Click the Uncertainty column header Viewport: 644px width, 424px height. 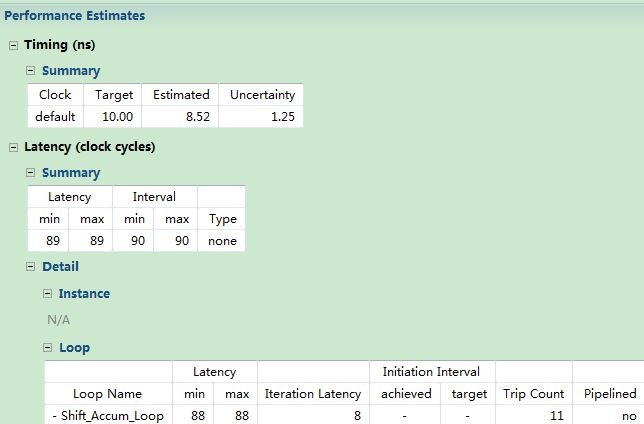pos(262,95)
